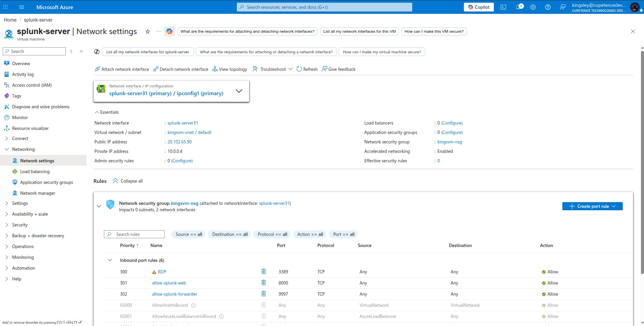Sort rules by Priority column
644x326 pixels.
[129, 245]
